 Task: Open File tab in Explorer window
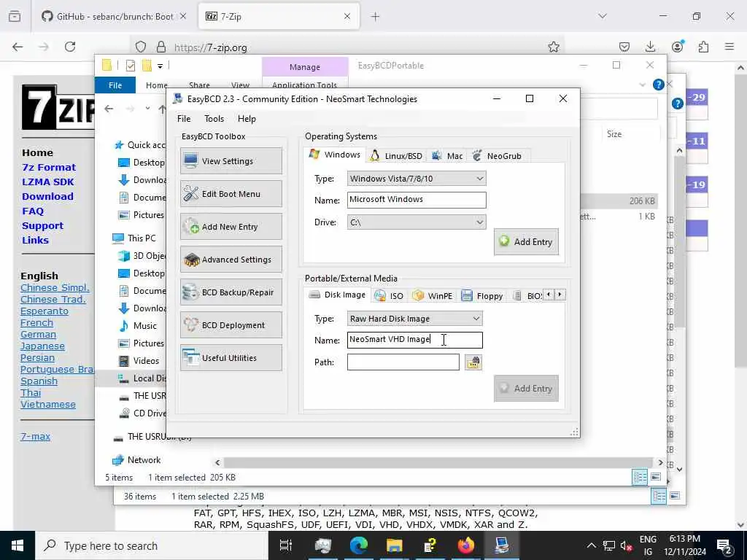click(115, 85)
